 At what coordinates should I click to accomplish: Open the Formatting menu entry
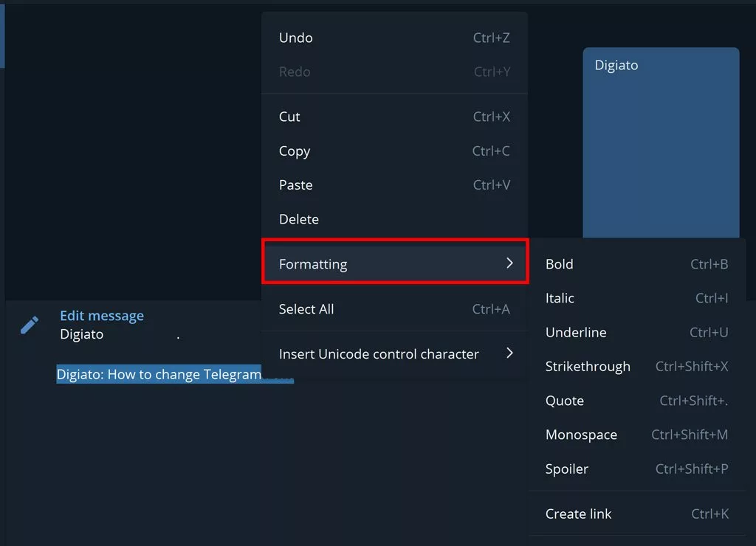313,264
